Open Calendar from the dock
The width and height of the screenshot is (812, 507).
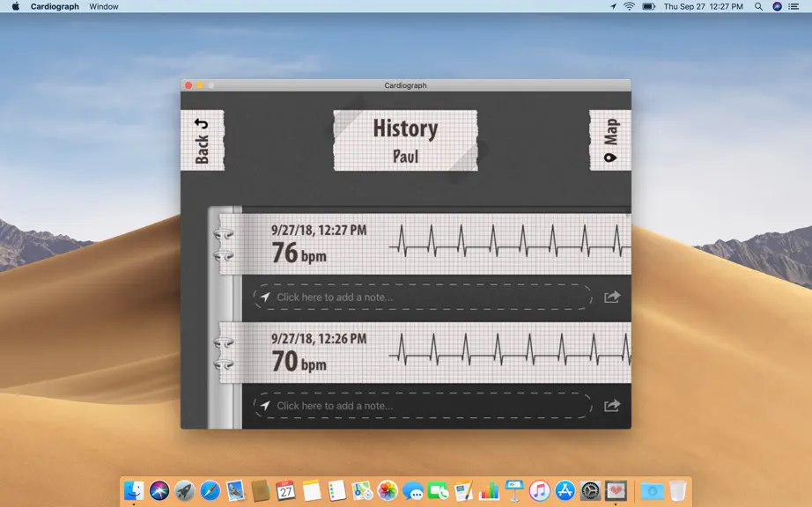point(286,490)
